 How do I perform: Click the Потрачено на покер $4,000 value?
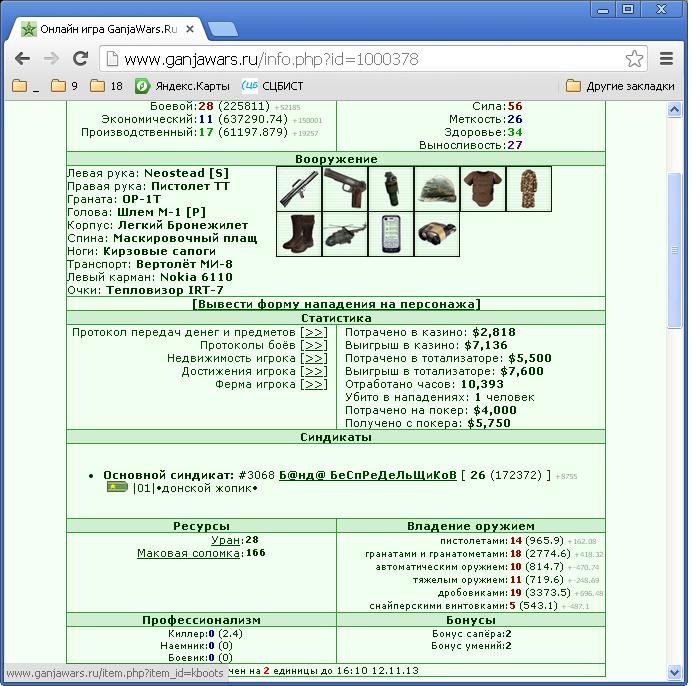(x=495, y=410)
